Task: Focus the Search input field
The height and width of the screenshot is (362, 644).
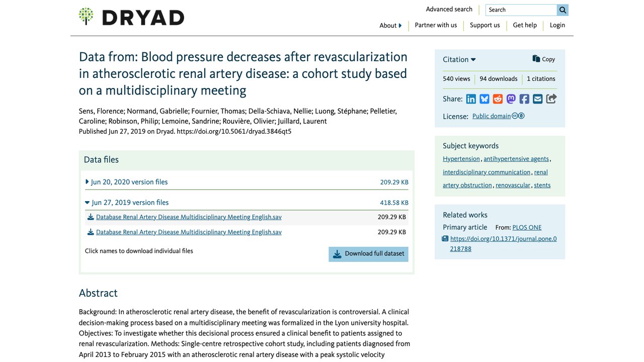Action: (521, 10)
